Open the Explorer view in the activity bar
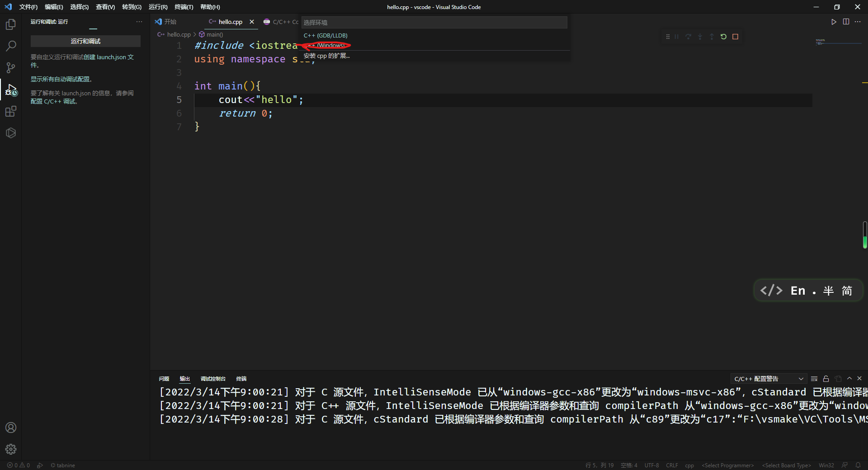868x470 pixels. click(x=11, y=24)
